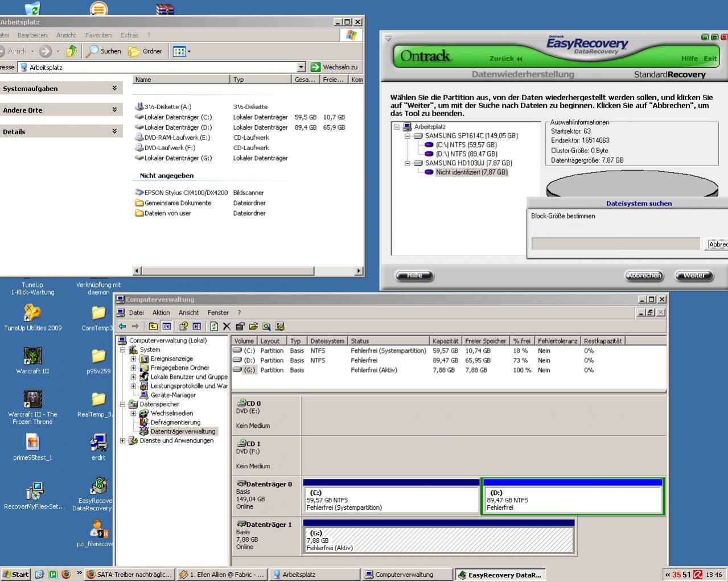Click the up-folder icon in Arbeitsplatz toolbar

click(x=71, y=51)
